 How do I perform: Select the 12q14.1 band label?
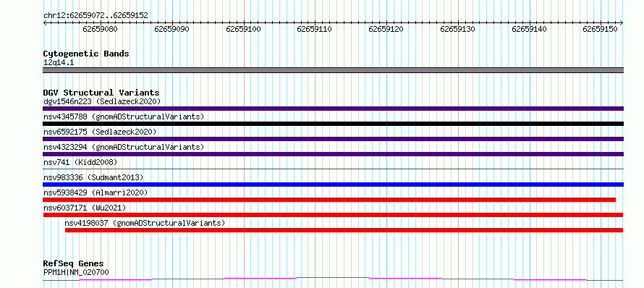pos(59,63)
